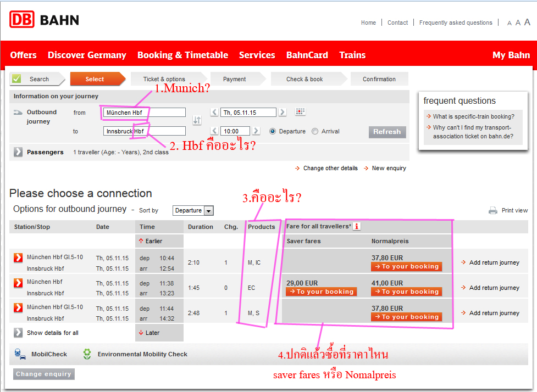Click the MobilCheck icon
537x392 pixels.
click(x=20, y=354)
